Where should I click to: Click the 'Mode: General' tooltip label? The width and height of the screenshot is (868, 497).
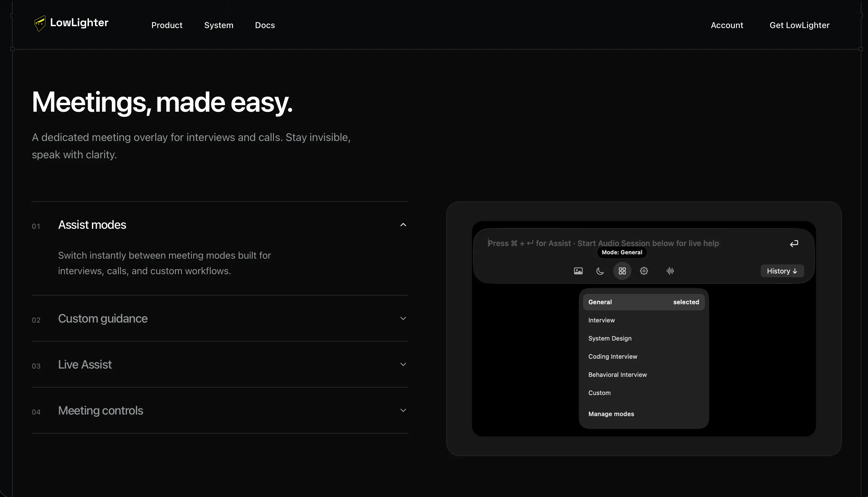[x=622, y=252]
